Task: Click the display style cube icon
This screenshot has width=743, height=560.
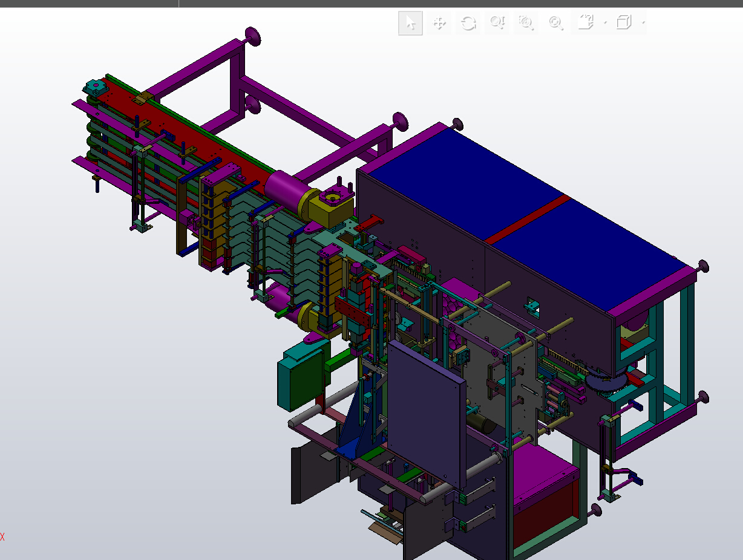Action: pos(623,23)
